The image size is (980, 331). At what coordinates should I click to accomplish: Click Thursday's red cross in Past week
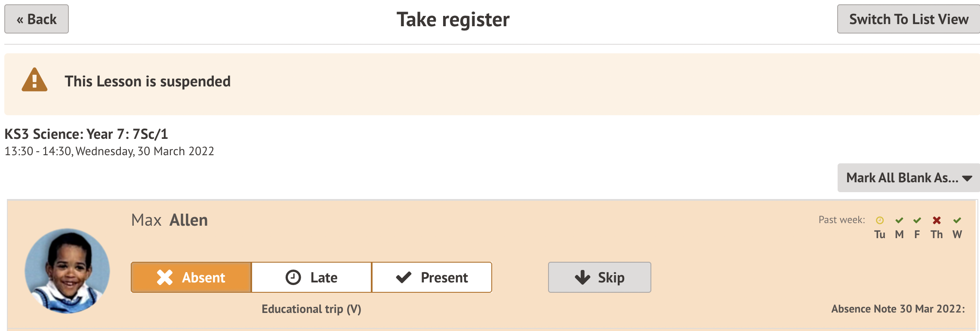point(937,221)
